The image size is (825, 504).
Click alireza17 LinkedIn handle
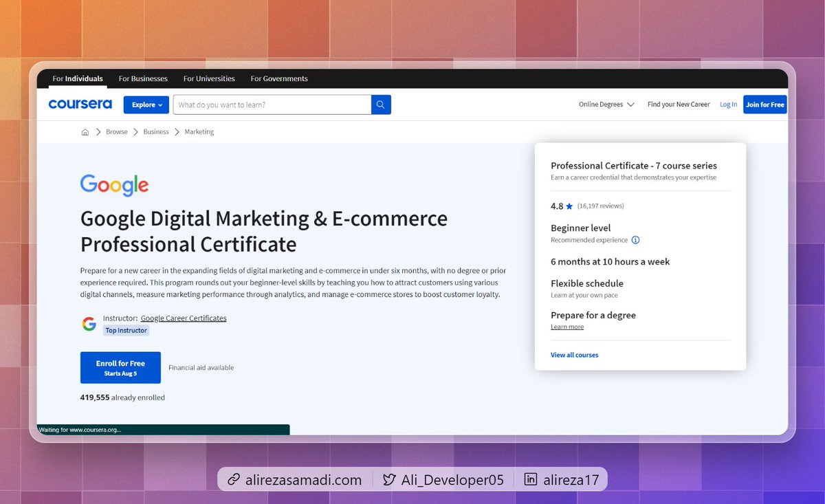click(x=570, y=480)
